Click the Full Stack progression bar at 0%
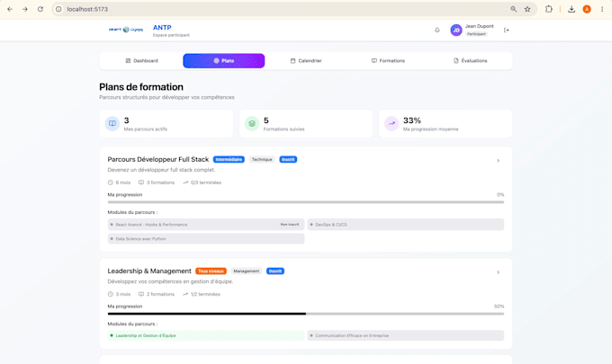 306,202
